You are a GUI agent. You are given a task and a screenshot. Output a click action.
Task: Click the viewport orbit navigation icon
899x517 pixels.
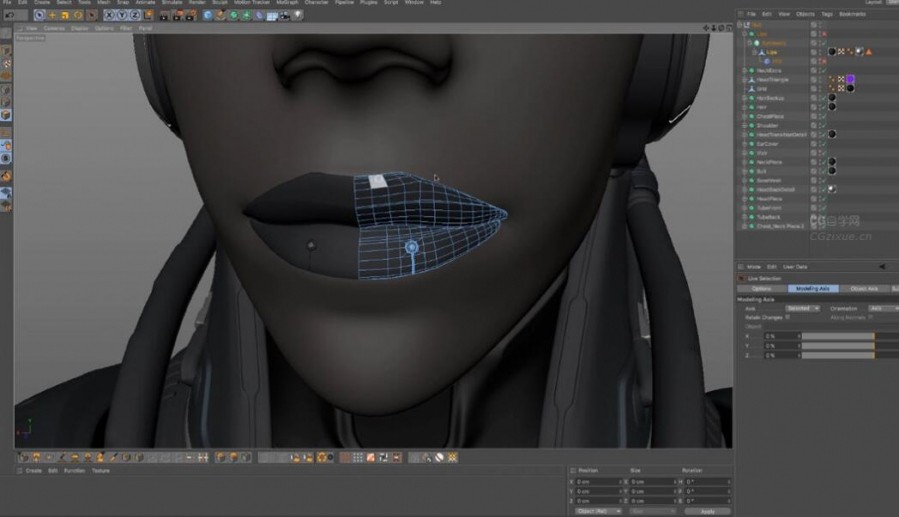pos(721,28)
